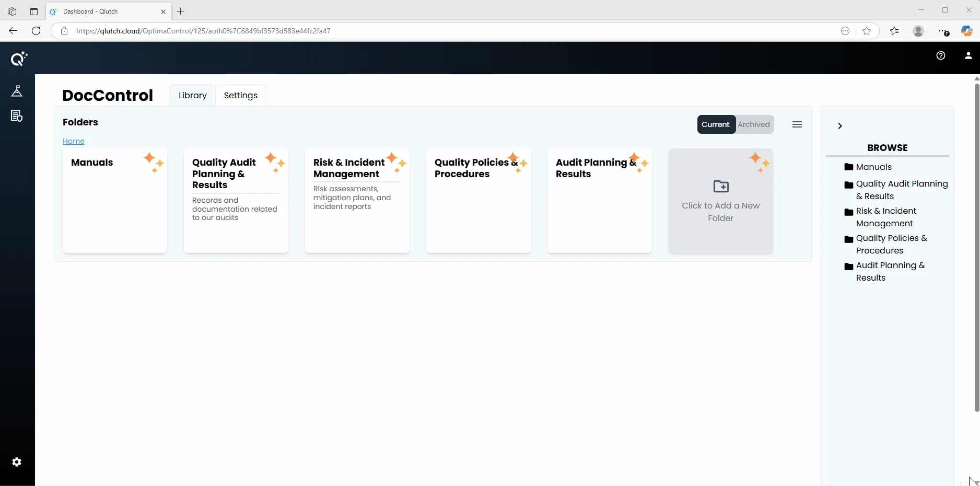Viewport: 980px width, 486px height.
Task: Open the hamburger menu in Folders panel
Action: tap(797, 124)
